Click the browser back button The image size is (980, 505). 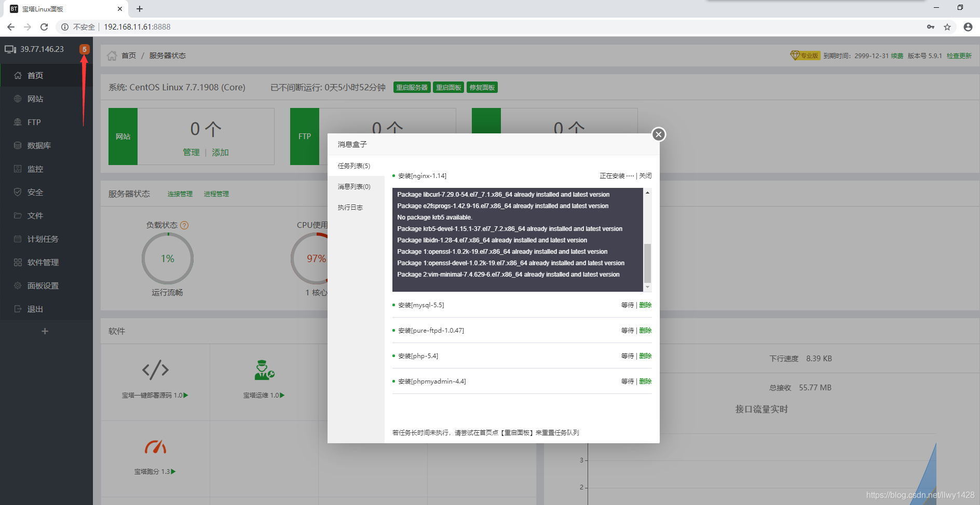pos(11,27)
